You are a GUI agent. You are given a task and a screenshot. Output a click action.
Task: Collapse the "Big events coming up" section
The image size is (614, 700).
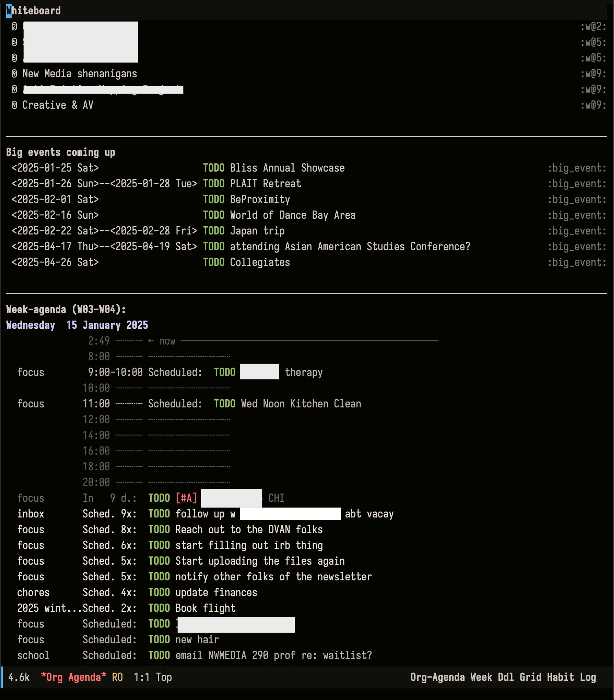60,152
